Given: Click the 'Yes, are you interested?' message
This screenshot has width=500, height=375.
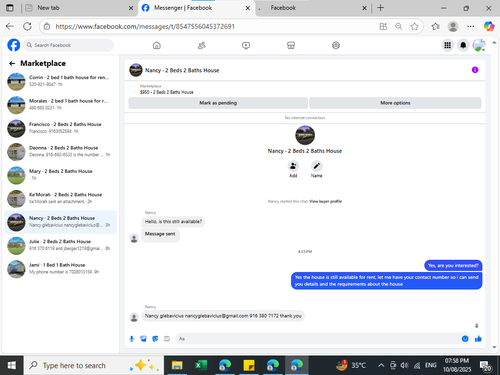Looking at the screenshot, I should 453,265.
